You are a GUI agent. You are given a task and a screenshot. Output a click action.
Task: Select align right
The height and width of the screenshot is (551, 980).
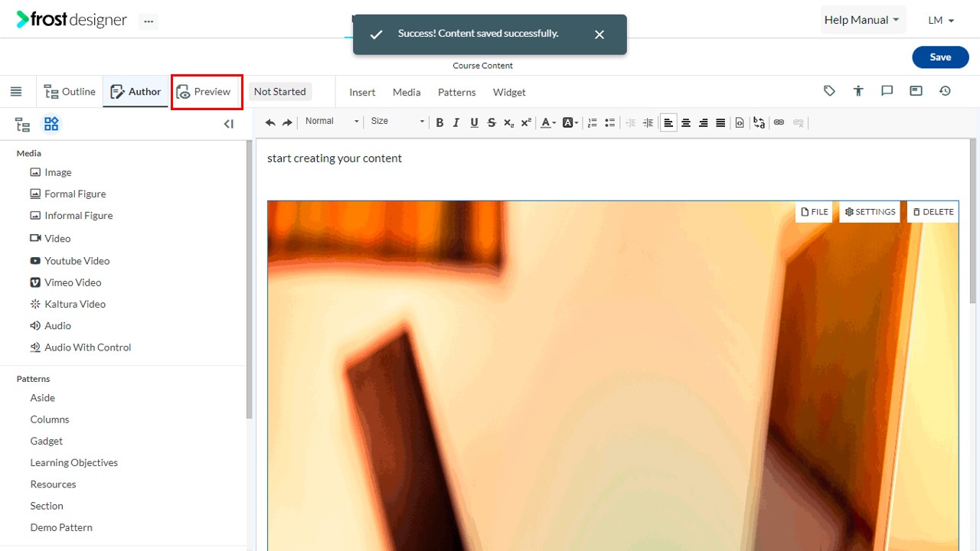703,122
